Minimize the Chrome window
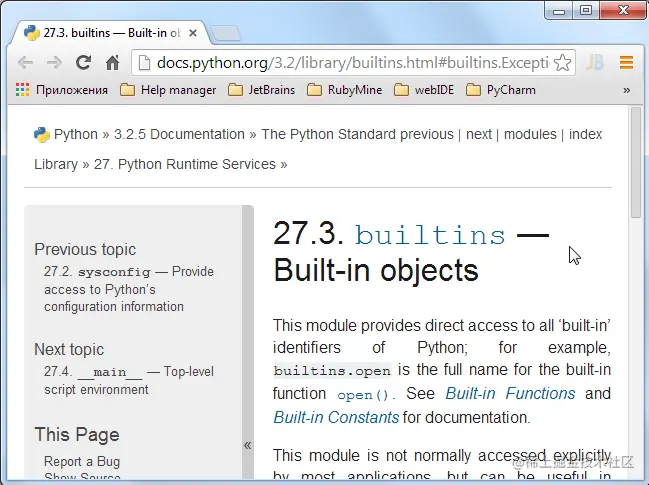649x485 pixels. [x=559, y=10]
